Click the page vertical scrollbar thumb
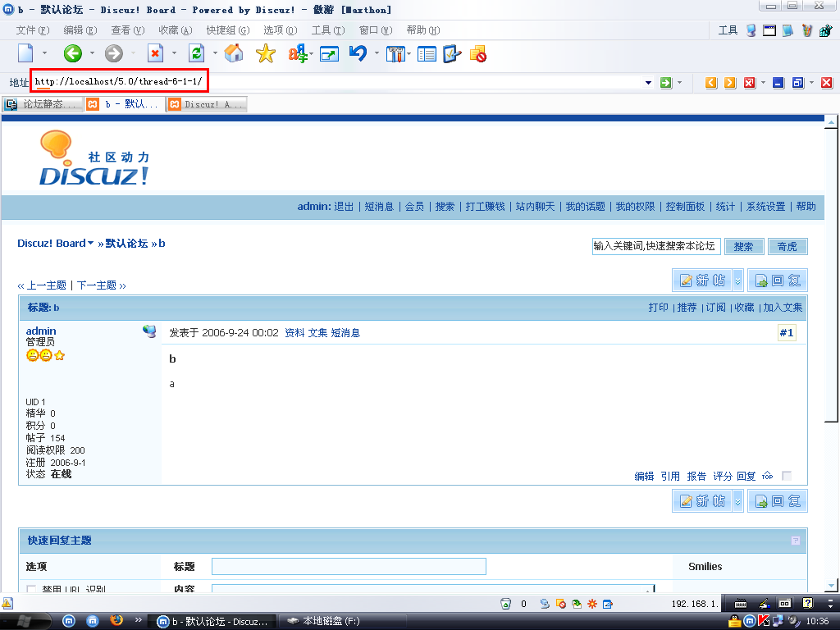Image resolution: width=840 pixels, height=630 pixels. tap(831, 276)
